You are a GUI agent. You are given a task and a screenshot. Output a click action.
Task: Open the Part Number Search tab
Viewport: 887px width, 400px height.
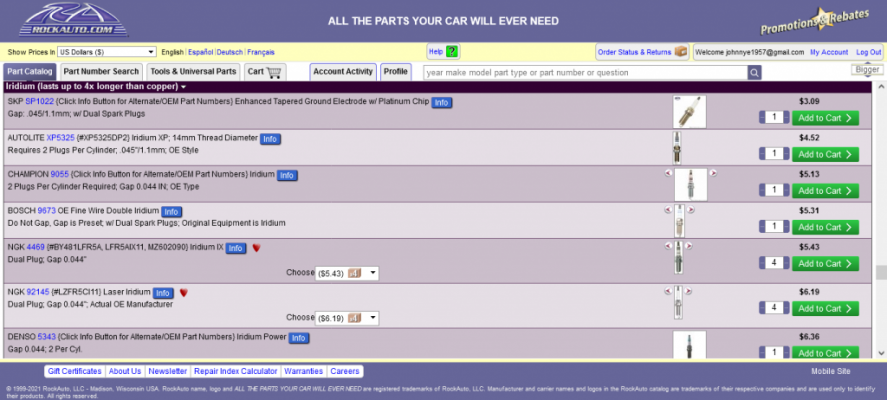(x=101, y=72)
